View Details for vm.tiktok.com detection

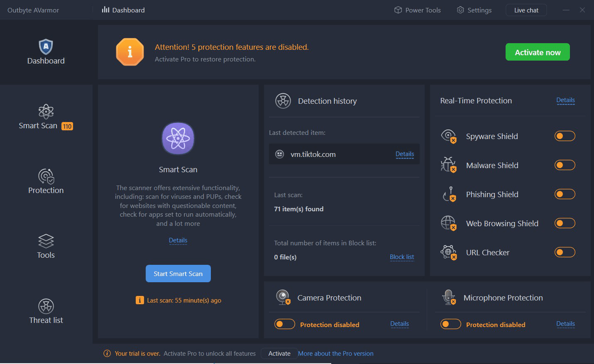click(405, 154)
